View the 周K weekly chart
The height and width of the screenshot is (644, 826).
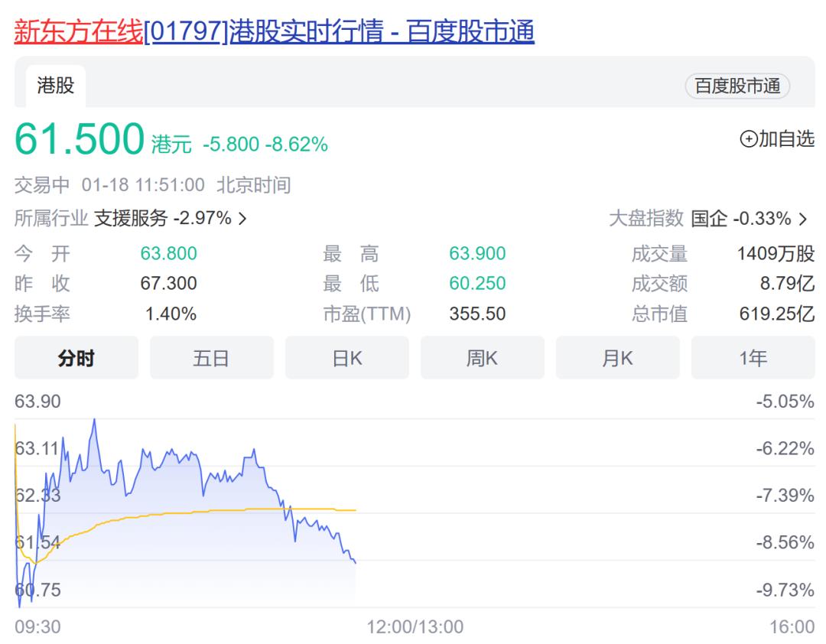click(481, 357)
